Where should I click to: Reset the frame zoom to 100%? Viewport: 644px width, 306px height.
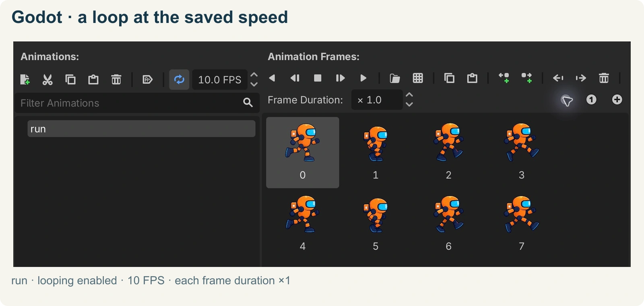click(x=591, y=99)
